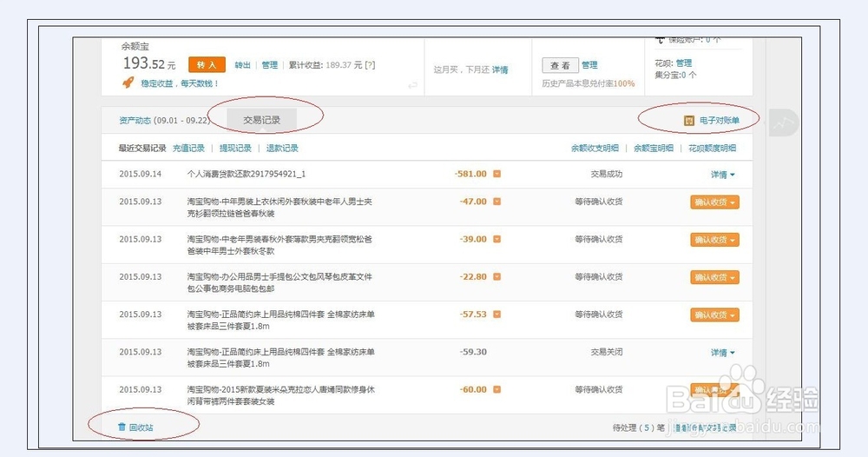Open 电子对账单 link

[719, 120]
